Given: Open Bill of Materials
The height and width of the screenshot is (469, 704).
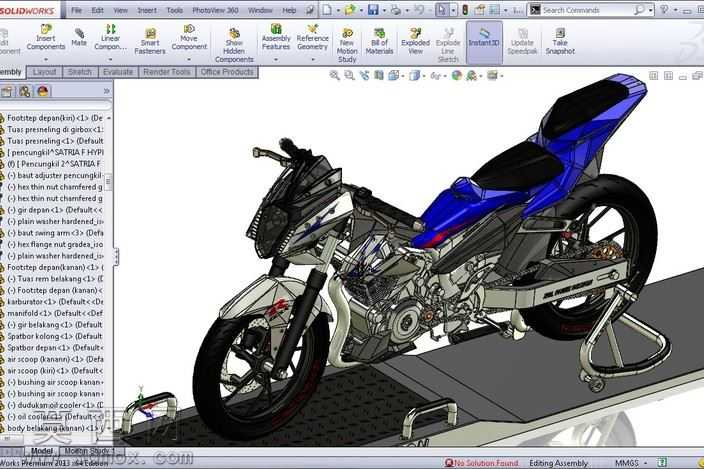Looking at the screenshot, I should pos(379,41).
